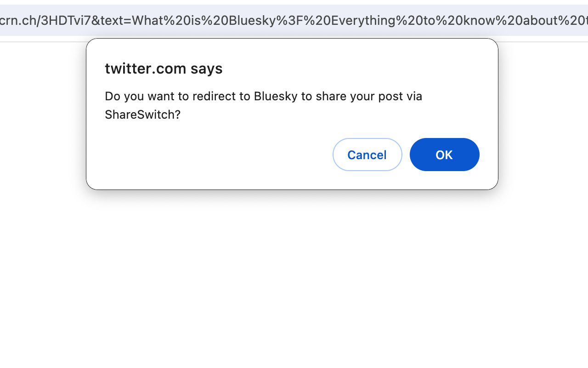The image size is (588, 368).
Task: Click the word "says" in dialog title
Action: click(206, 69)
